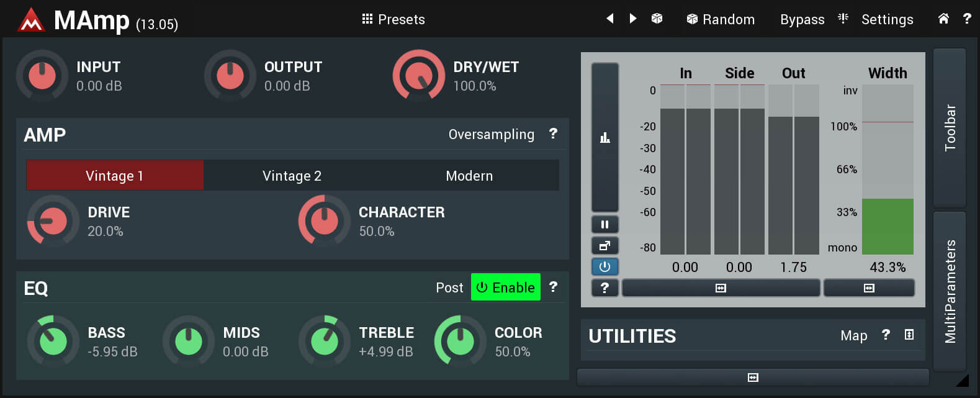The image size is (980, 398).
Task: Click the Random button
Action: coord(721,19)
